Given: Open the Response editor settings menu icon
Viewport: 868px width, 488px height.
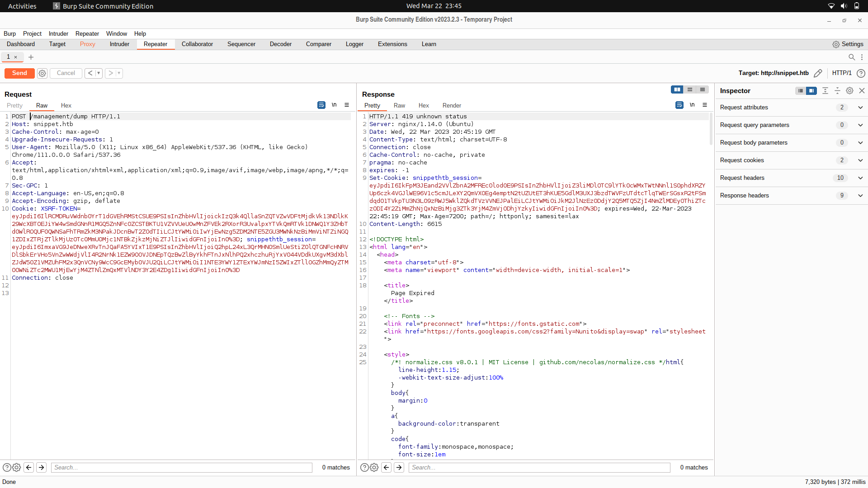Looking at the screenshot, I should (705, 105).
